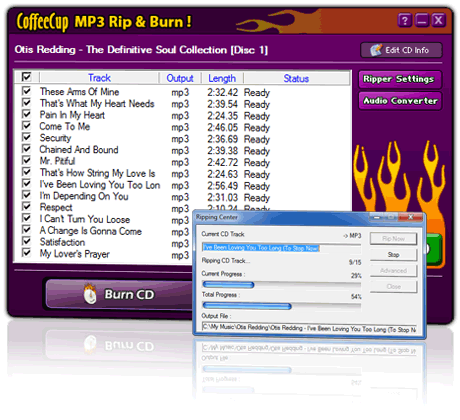The width and height of the screenshot is (460, 420).
Task: Click the album title Otis Redding text
Action: [141, 50]
